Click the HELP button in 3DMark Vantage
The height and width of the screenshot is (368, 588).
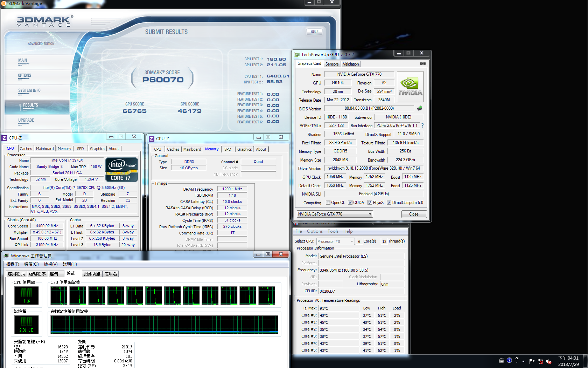coord(314,32)
